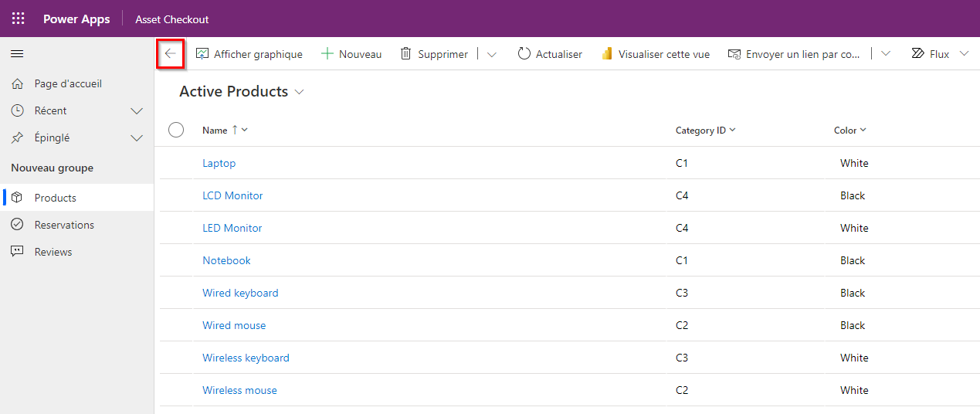Click the Reviews speech bubble icon
Viewport: 980px width, 414px height.
(17, 252)
